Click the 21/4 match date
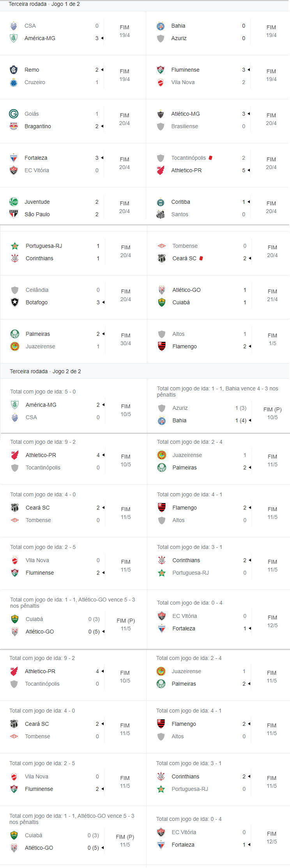290x868 pixels. coord(272,299)
